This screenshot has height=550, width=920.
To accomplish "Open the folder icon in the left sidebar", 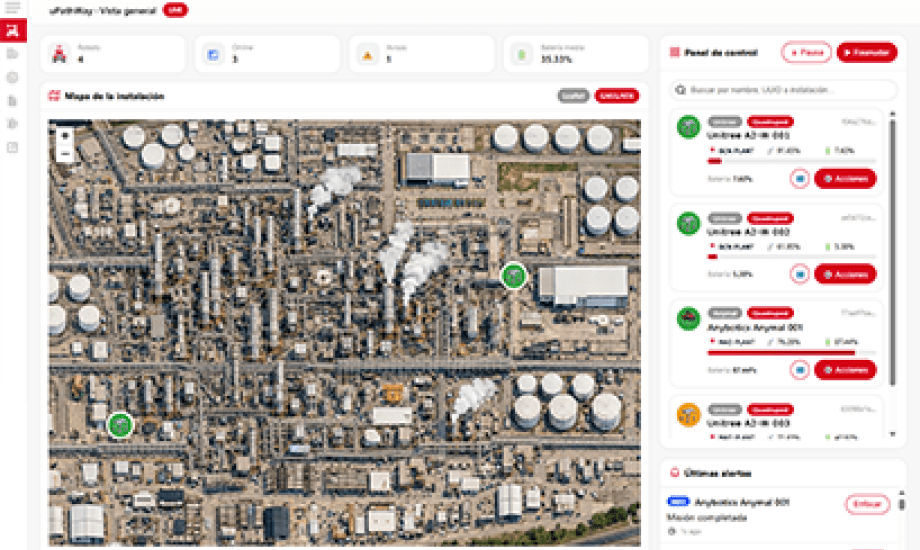I will (x=12, y=54).
